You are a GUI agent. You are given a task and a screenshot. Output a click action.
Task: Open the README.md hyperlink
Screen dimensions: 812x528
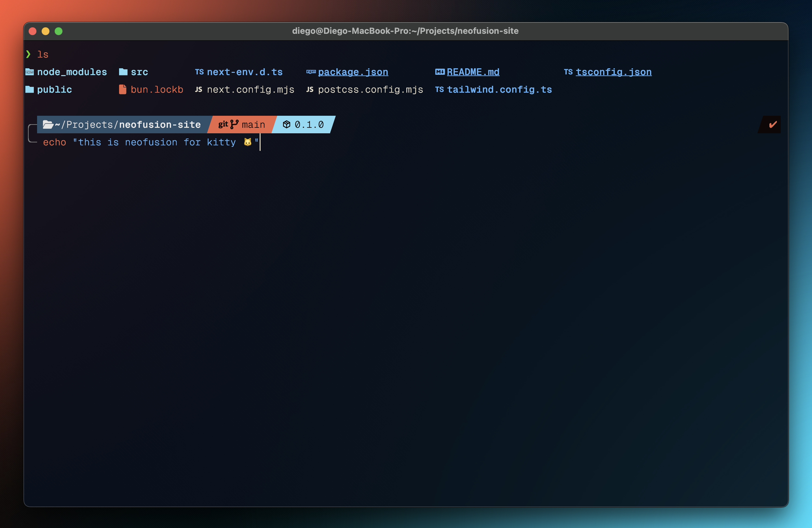pyautogui.click(x=473, y=72)
